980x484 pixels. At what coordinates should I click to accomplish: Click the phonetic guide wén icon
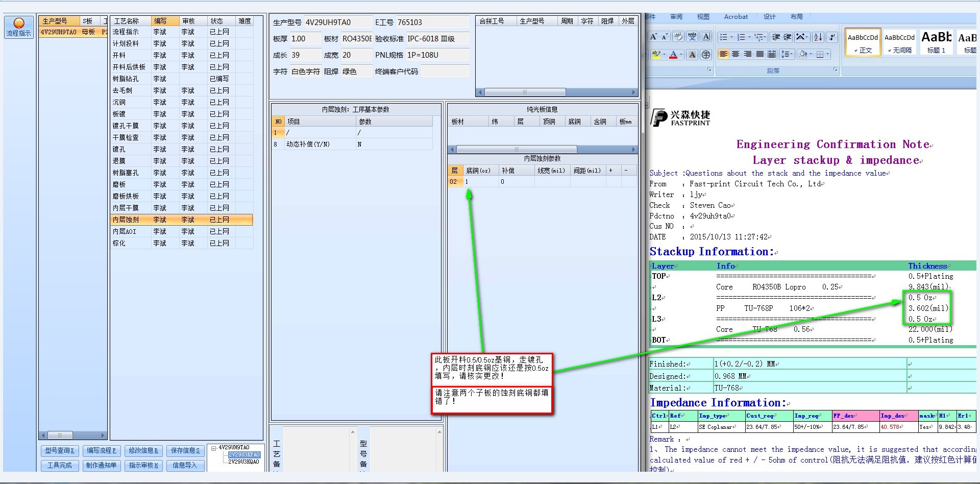(x=692, y=37)
